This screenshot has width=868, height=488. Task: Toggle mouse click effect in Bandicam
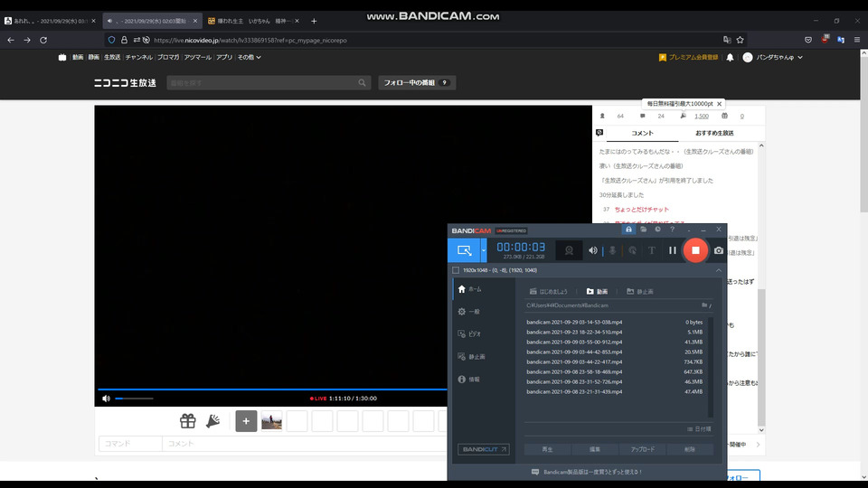[632, 250]
